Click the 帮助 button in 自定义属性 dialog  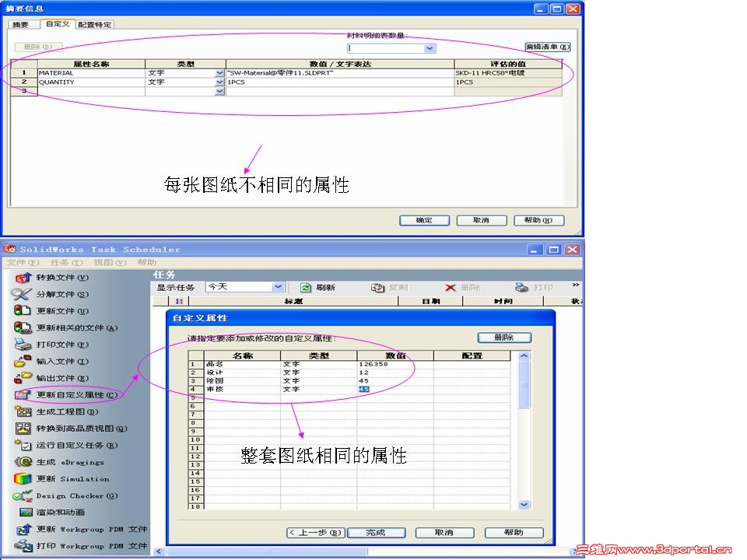coord(514,532)
